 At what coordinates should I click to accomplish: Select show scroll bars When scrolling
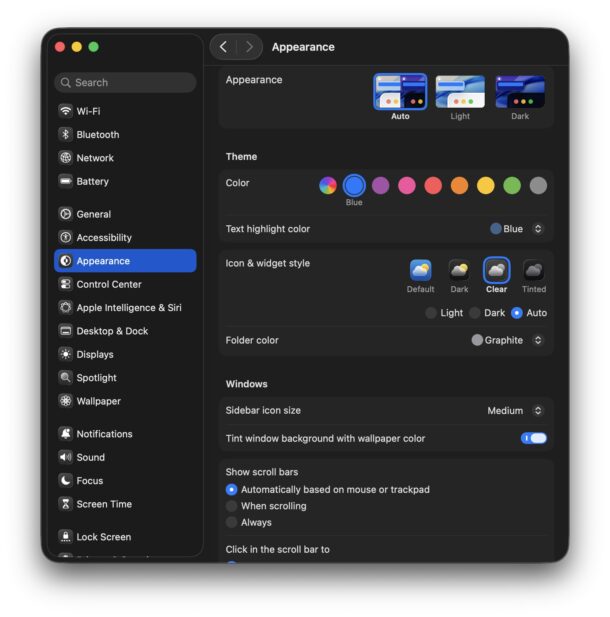coord(231,506)
